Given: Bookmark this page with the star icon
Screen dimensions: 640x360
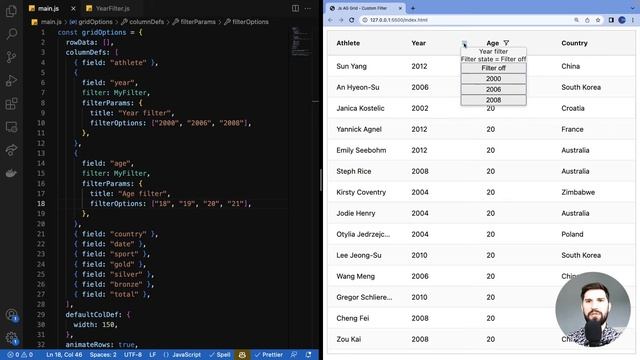Looking at the screenshot, I should point(598,20).
